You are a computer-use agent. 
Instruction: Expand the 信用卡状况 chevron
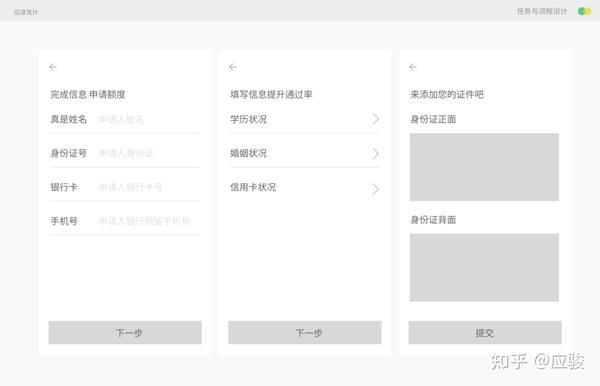coord(375,189)
